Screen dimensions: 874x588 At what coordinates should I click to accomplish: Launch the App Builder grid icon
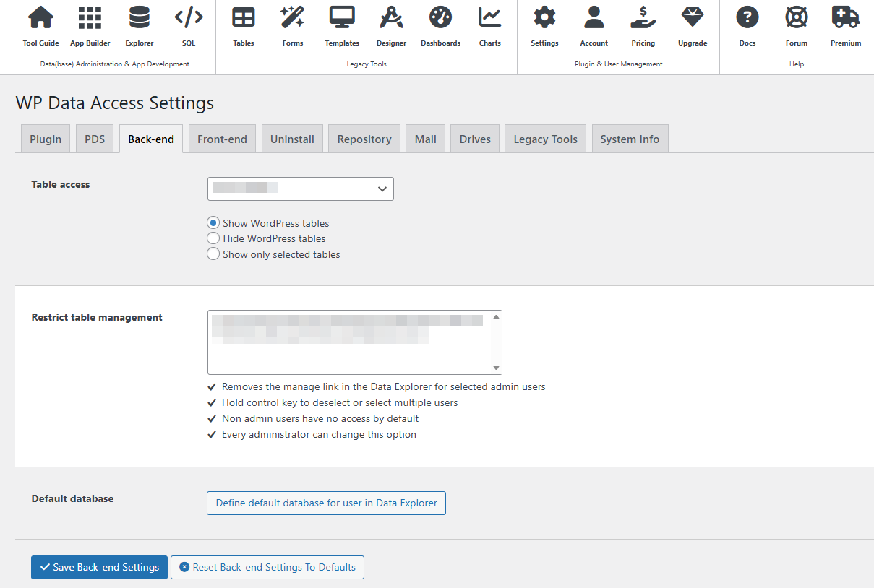(x=90, y=18)
